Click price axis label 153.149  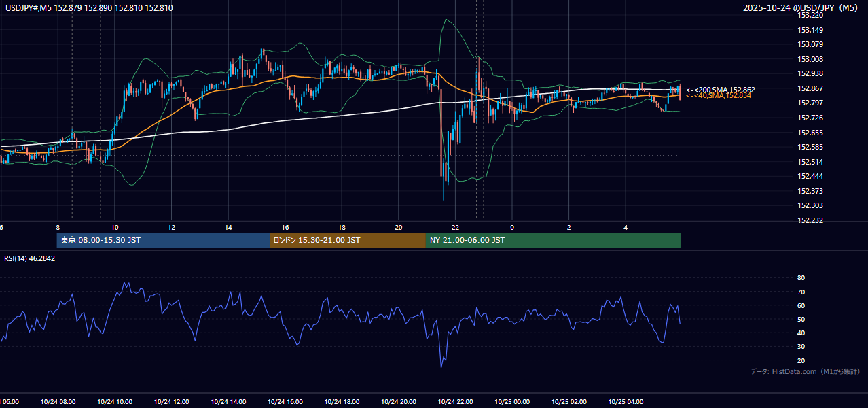(x=810, y=30)
